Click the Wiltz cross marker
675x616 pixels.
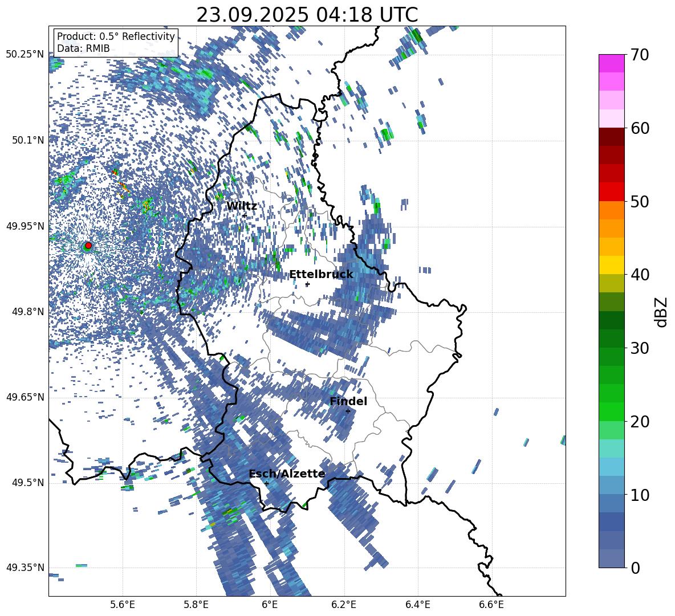tap(245, 215)
